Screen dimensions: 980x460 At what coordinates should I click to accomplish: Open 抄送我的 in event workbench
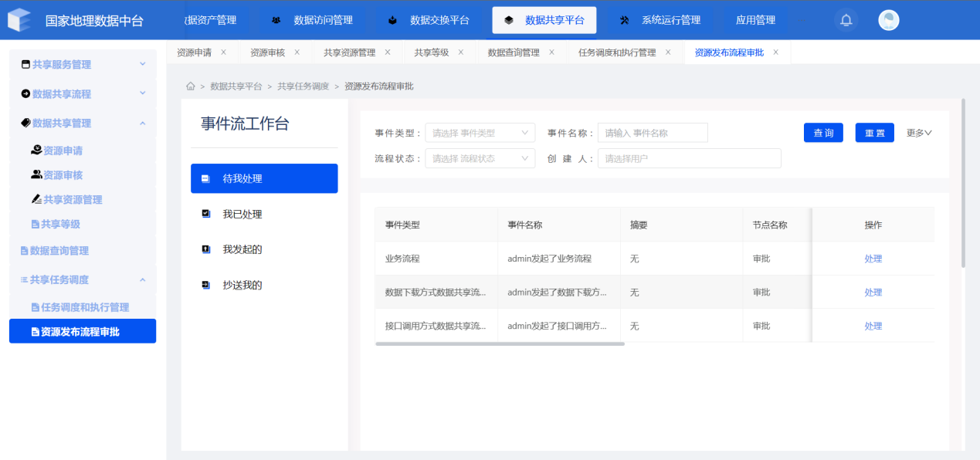coord(242,285)
